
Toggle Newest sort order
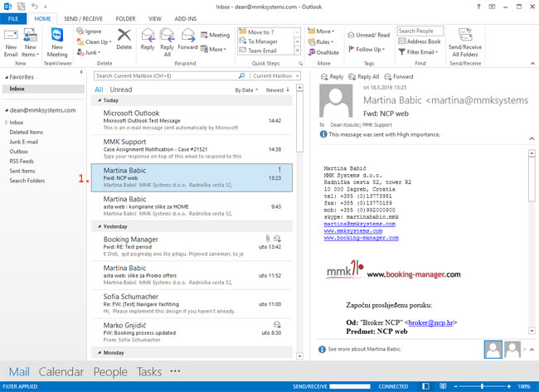tap(278, 90)
